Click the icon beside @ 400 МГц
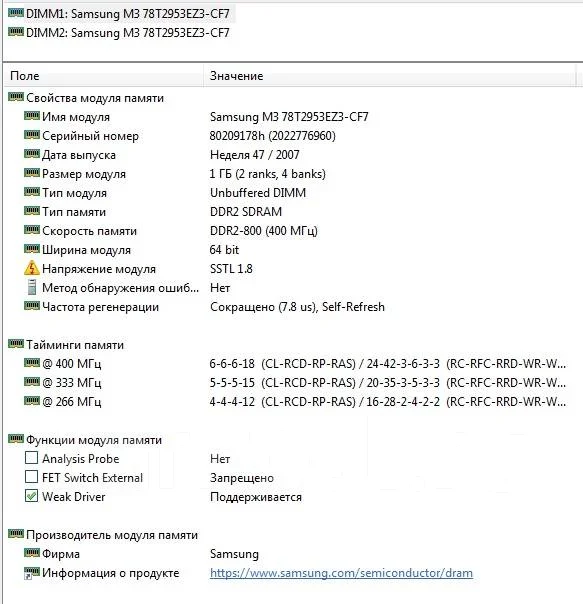The width and height of the screenshot is (583, 604). tap(32, 362)
